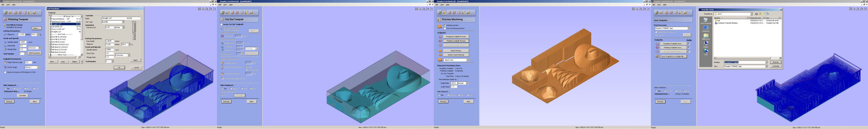Adjust Tool Number stepper in Tool Database

[113, 61]
